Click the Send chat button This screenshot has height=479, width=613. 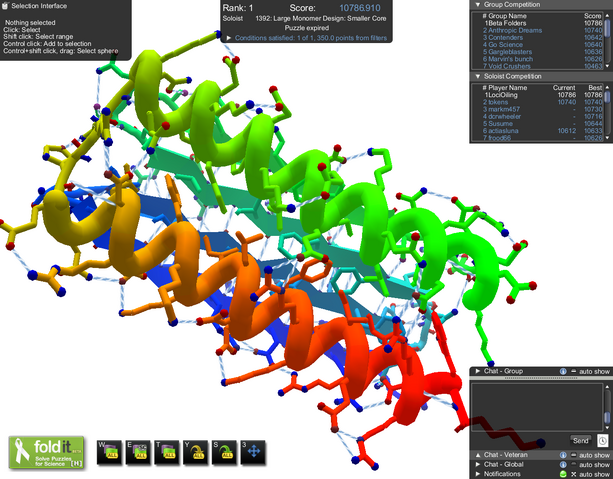click(581, 441)
